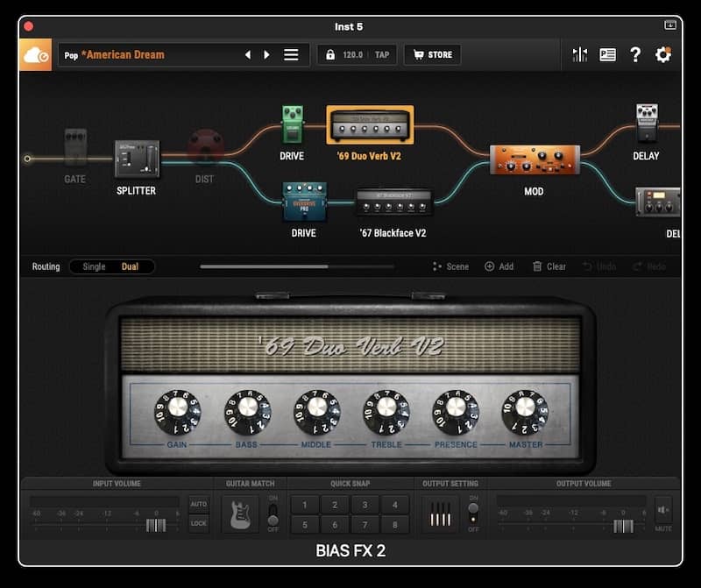This screenshot has width=701, height=588.
Task: Open the Scene option
Action: [450, 266]
